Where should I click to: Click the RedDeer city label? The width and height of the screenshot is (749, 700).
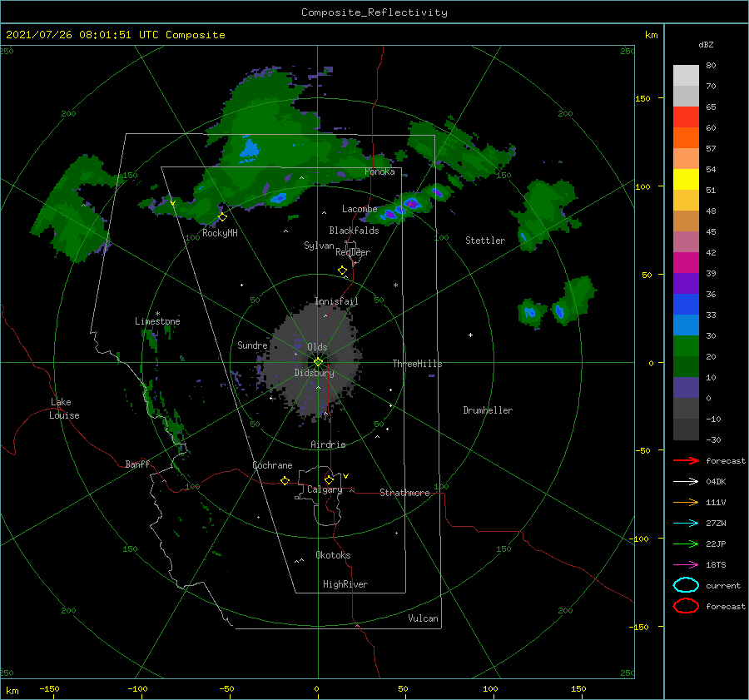[x=353, y=252]
